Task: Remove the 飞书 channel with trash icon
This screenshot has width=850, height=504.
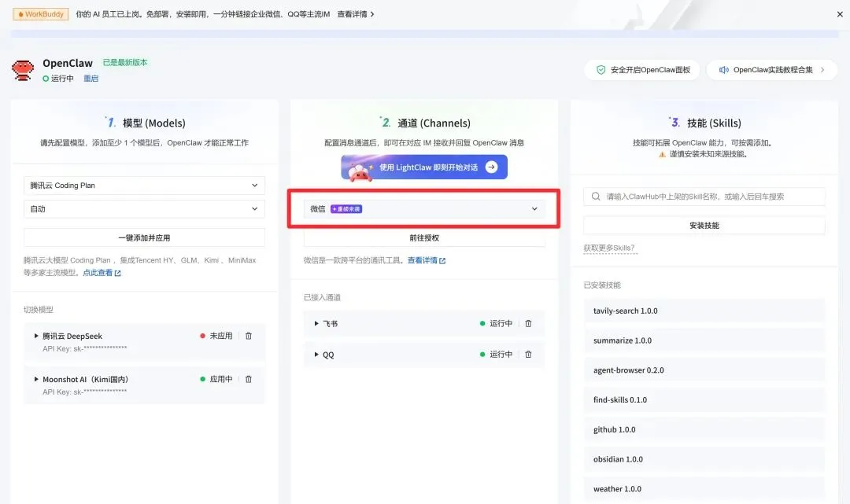Action: coord(528,324)
